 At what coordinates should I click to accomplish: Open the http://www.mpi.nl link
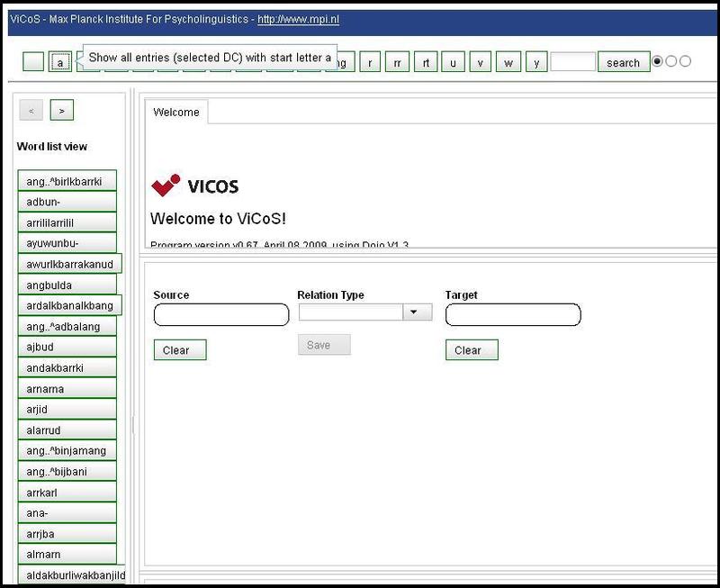(298, 19)
